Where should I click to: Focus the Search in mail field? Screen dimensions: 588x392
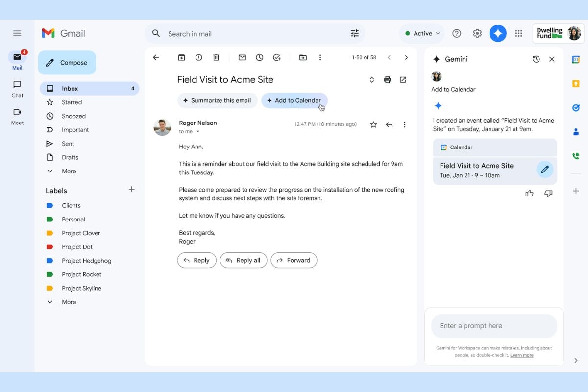[255, 33]
